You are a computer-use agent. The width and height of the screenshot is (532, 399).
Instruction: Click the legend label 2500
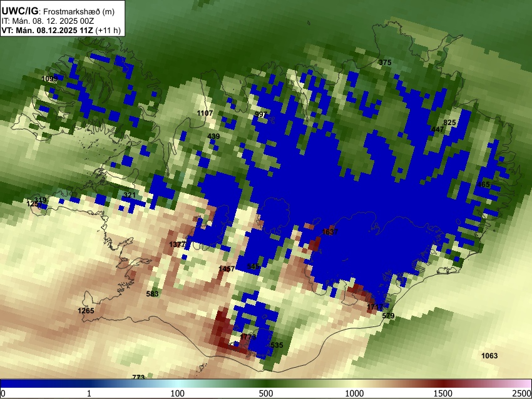tap(522, 393)
